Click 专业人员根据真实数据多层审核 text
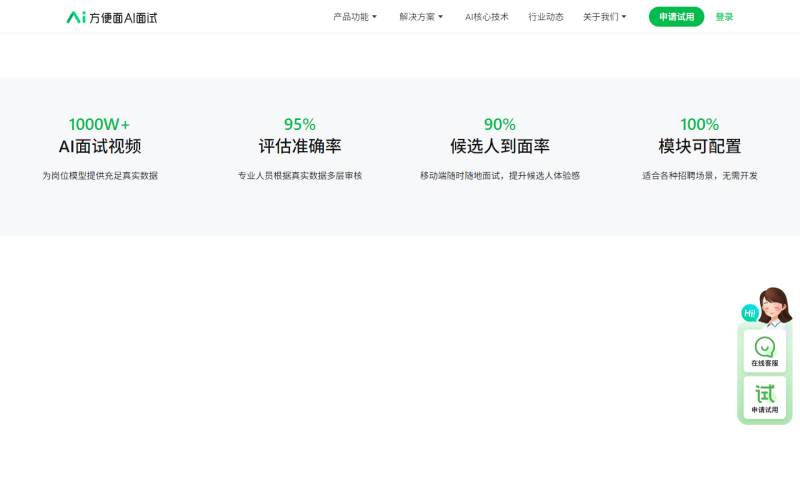 pyautogui.click(x=299, y=176)
